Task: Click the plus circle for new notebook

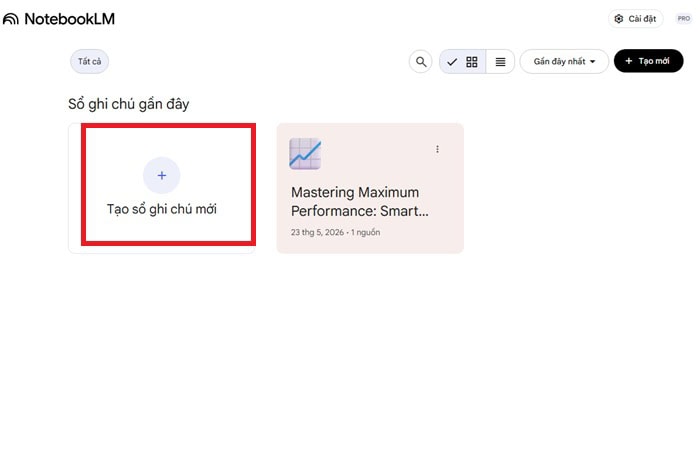Action: [162, 175]
